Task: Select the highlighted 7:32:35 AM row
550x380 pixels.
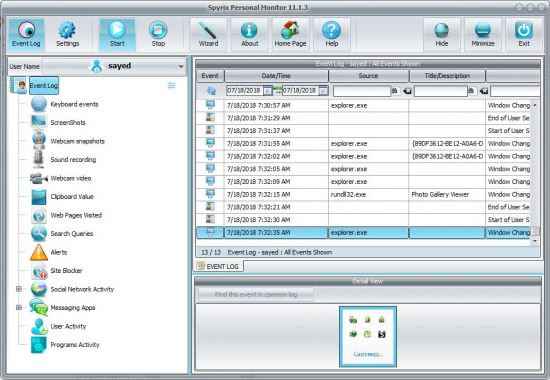Action: (363, 233)
